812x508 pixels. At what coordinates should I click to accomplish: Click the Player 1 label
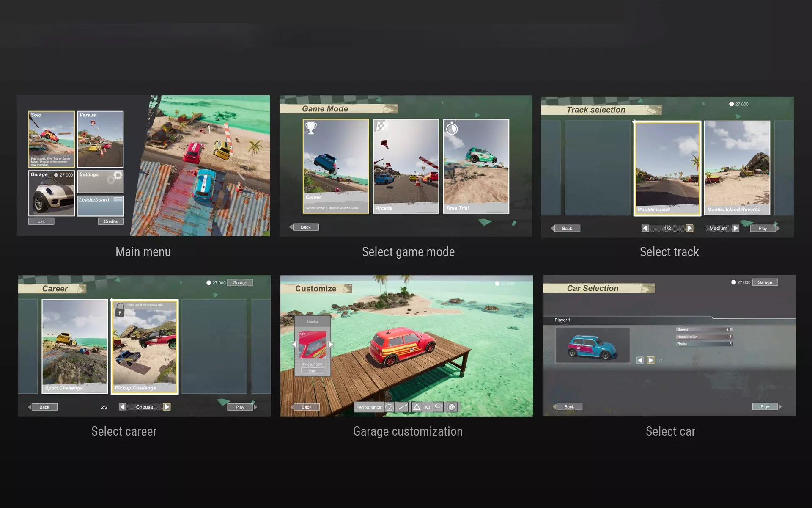point(562,320)
